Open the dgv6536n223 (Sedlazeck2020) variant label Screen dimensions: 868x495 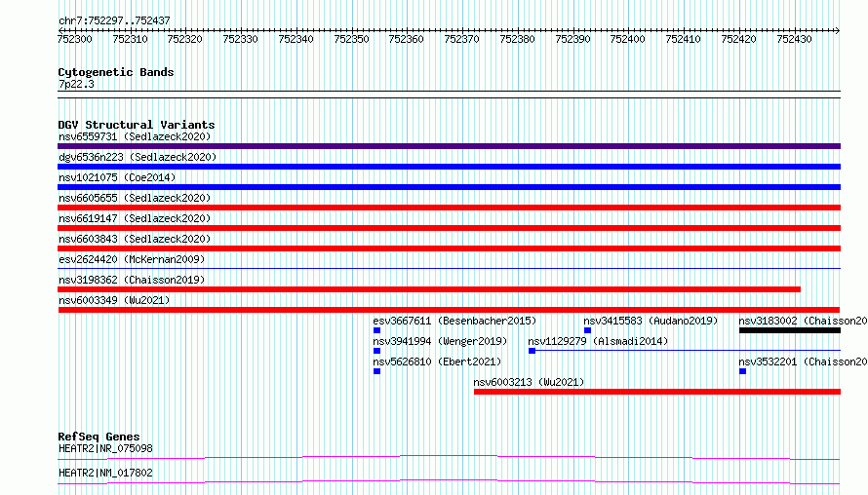click(x=138, y=157)
